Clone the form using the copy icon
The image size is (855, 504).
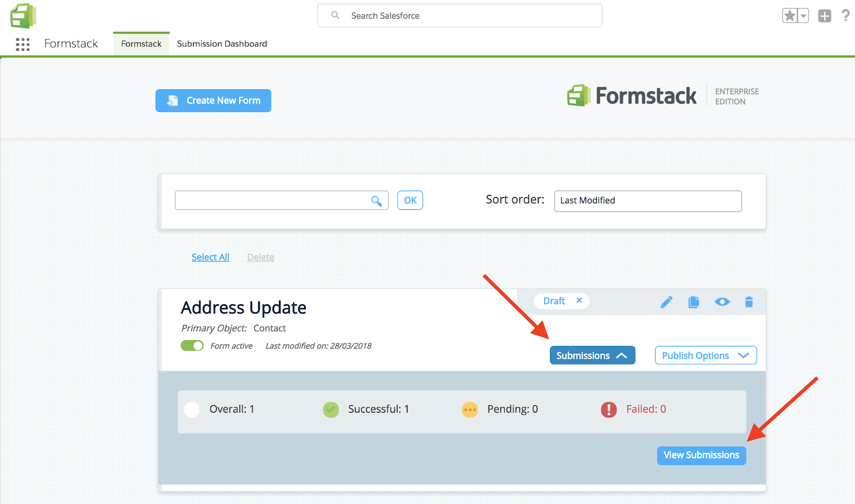coord(694,302)
